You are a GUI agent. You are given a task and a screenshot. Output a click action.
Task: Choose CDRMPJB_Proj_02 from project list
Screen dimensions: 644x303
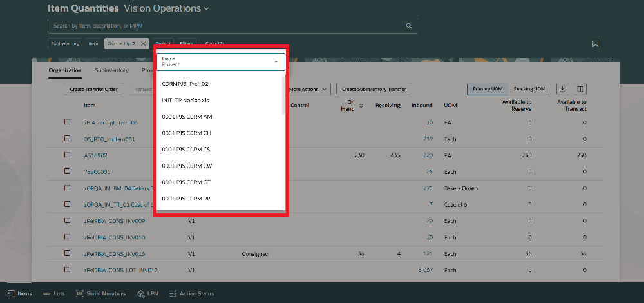point(185,84)
